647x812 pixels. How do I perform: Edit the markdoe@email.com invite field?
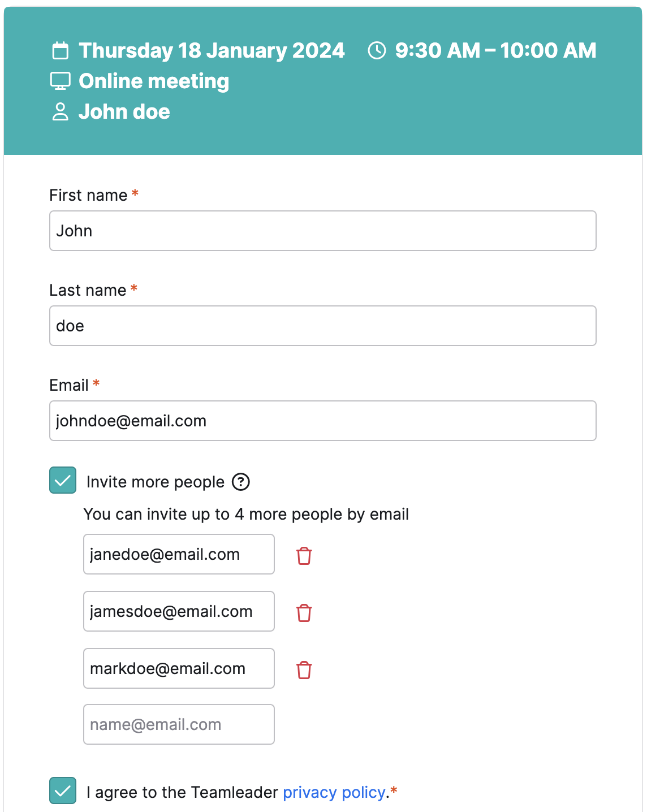(x=179, y=668)
